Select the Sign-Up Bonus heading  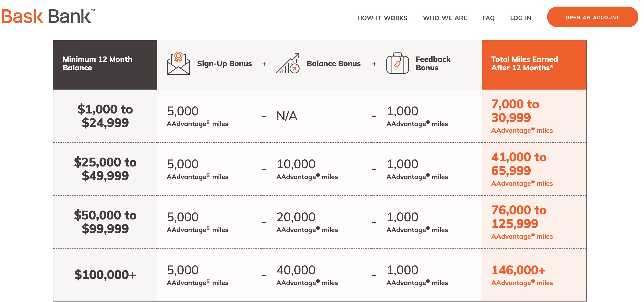click(x=224, y=64)
